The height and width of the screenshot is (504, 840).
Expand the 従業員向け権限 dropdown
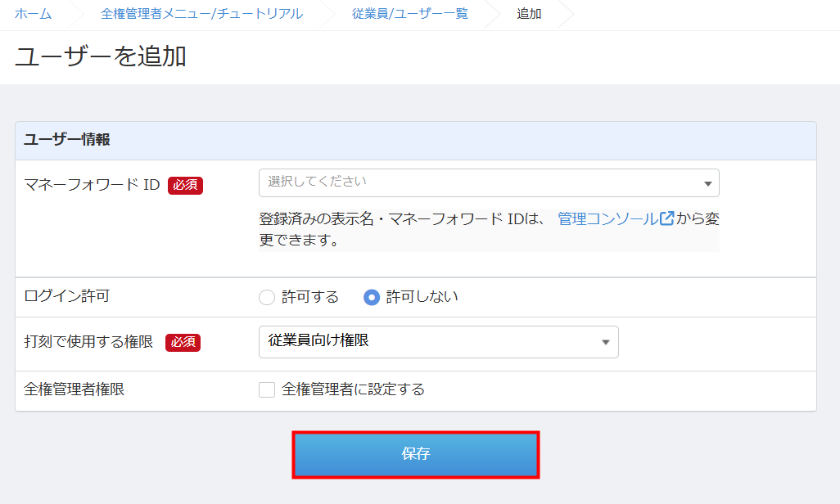point(437,342)
